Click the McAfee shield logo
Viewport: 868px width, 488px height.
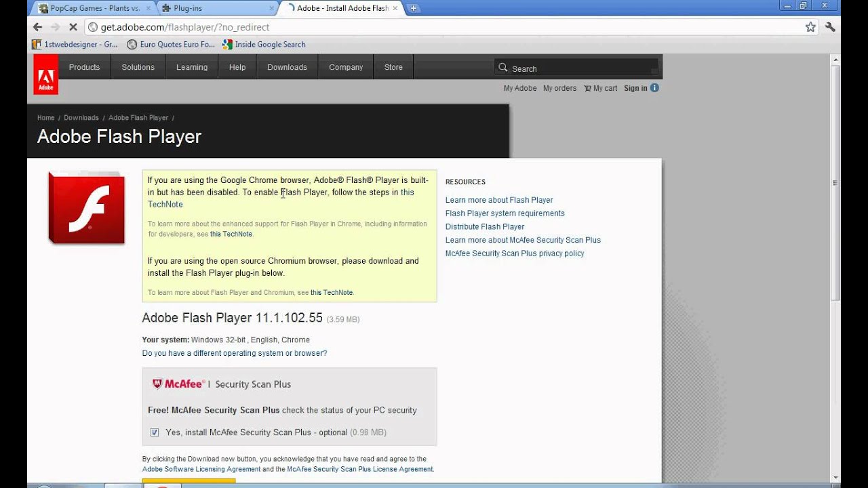click(158, 384)
